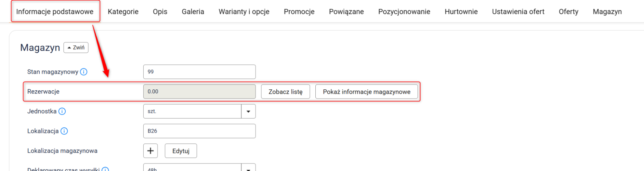The height and width of the screenshot is (171, 644).
Task: Open the Pozycjonowanie tab
Action: click(404, 12)
